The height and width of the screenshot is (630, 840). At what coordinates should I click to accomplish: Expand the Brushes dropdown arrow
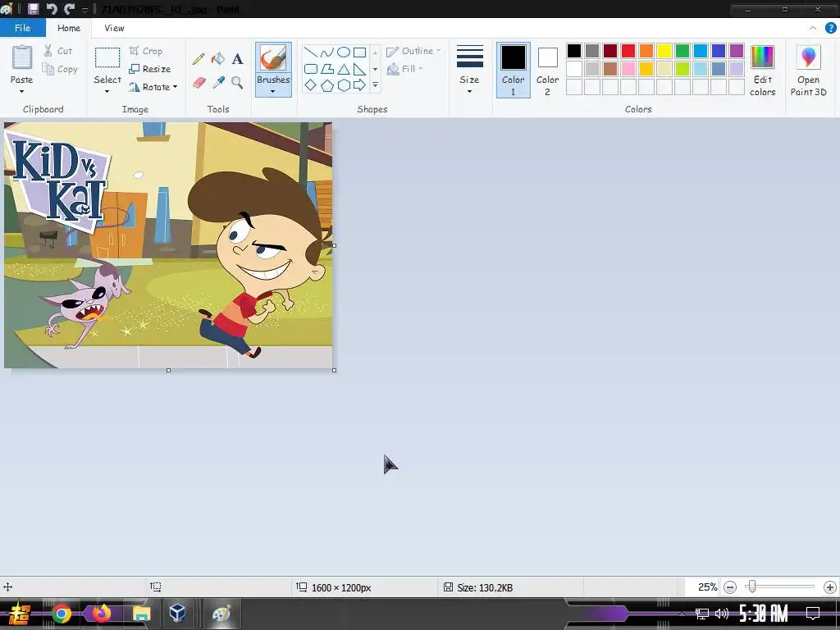click(273, 92)
